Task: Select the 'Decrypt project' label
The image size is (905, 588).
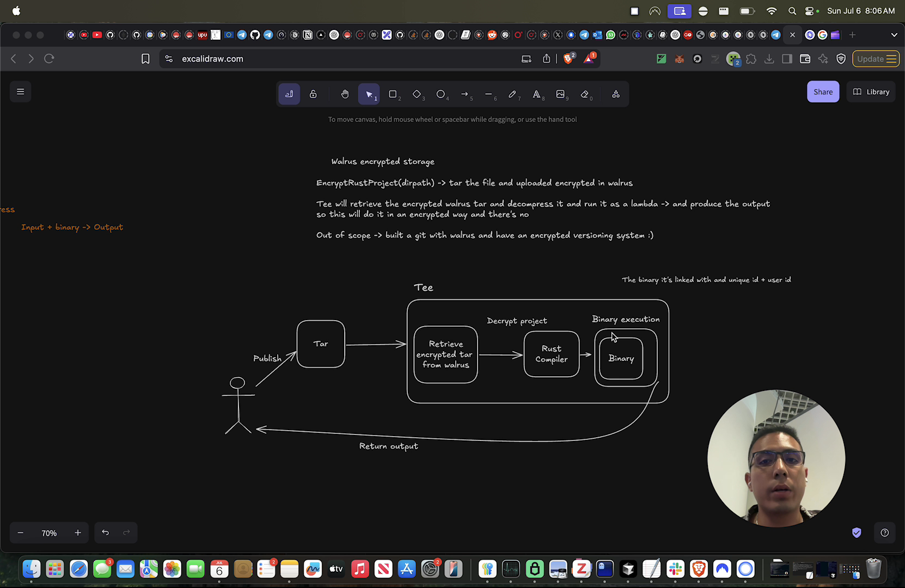Action: click(x=517, y=321)
